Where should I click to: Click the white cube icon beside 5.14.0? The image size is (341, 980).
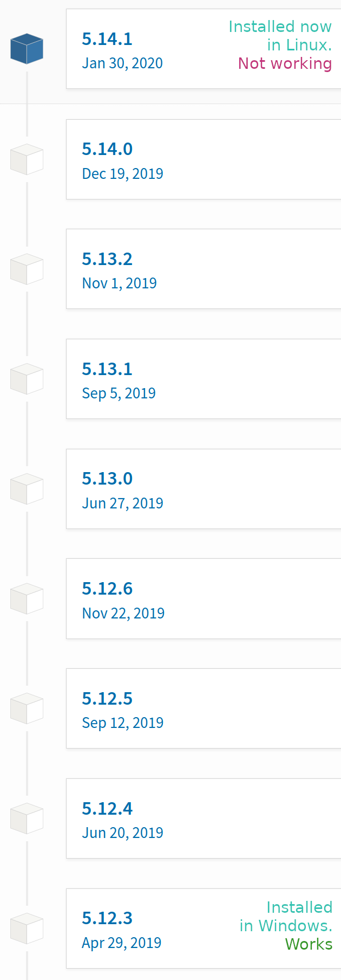tap(27, 159)
